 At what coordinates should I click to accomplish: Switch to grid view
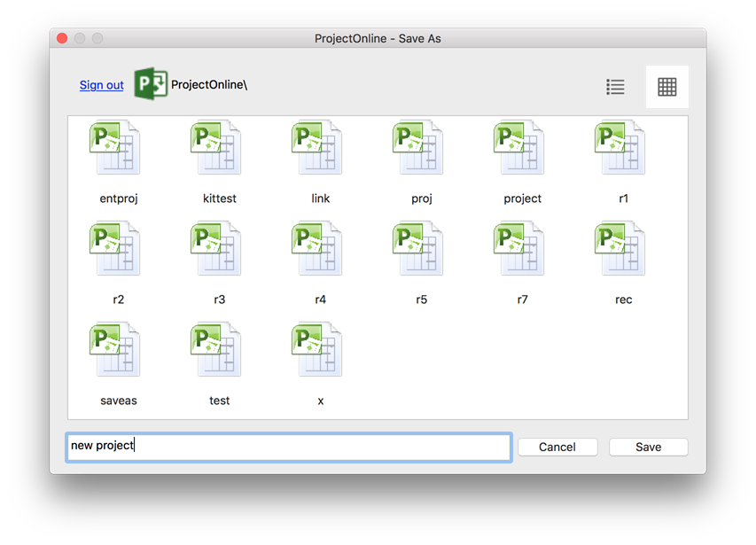point(666,86)
